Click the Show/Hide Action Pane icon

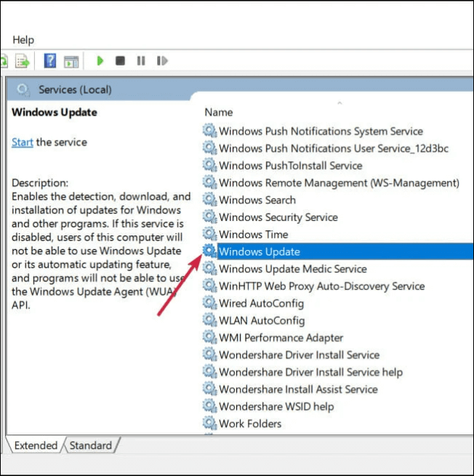click(71, 62)
